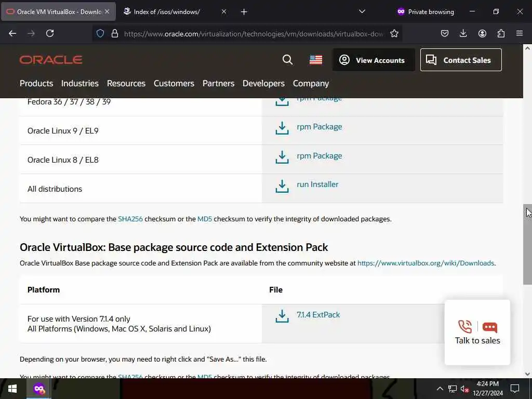Open the Partners menu

point(219,84)
